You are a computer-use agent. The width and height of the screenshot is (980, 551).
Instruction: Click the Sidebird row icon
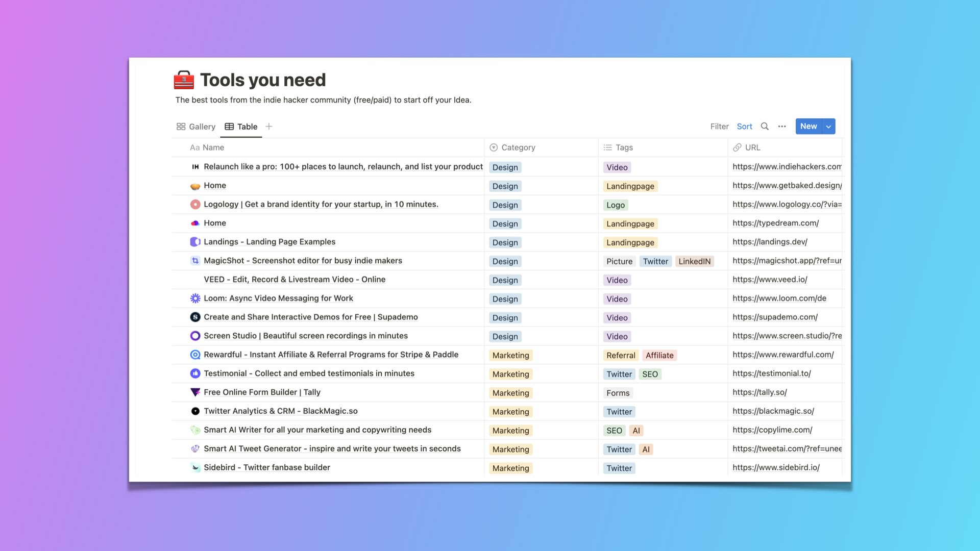coord(195,467)
